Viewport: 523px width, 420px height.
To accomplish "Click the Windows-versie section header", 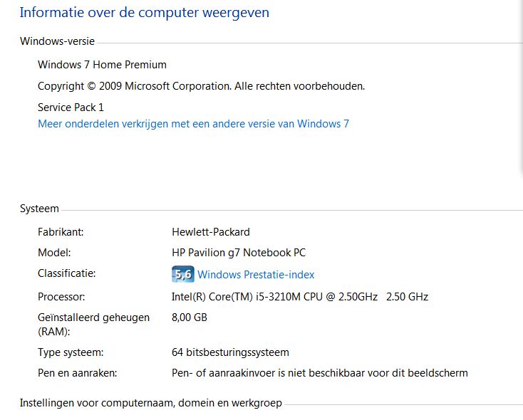I will point(57,41).
